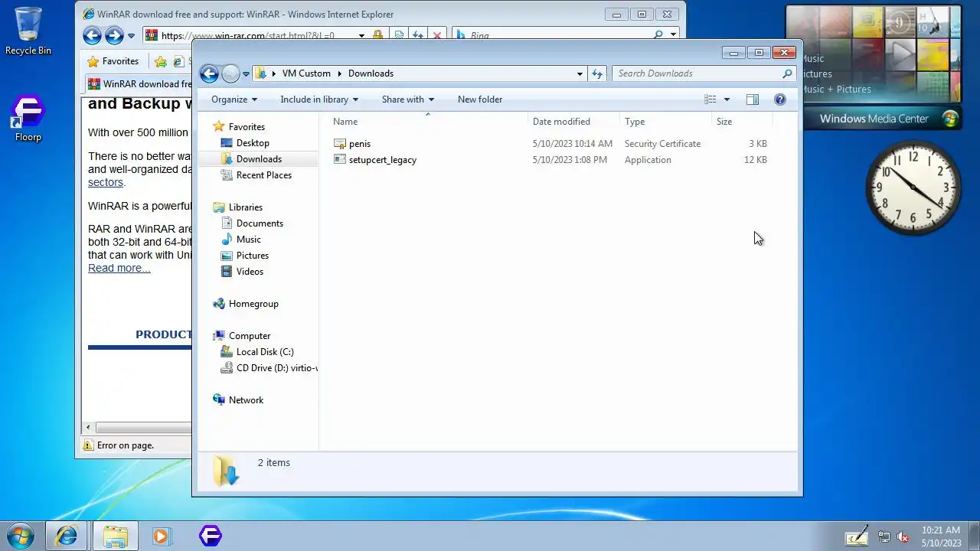Go back in Internet Explorer

pyautogui.click(x=92, y=35)
